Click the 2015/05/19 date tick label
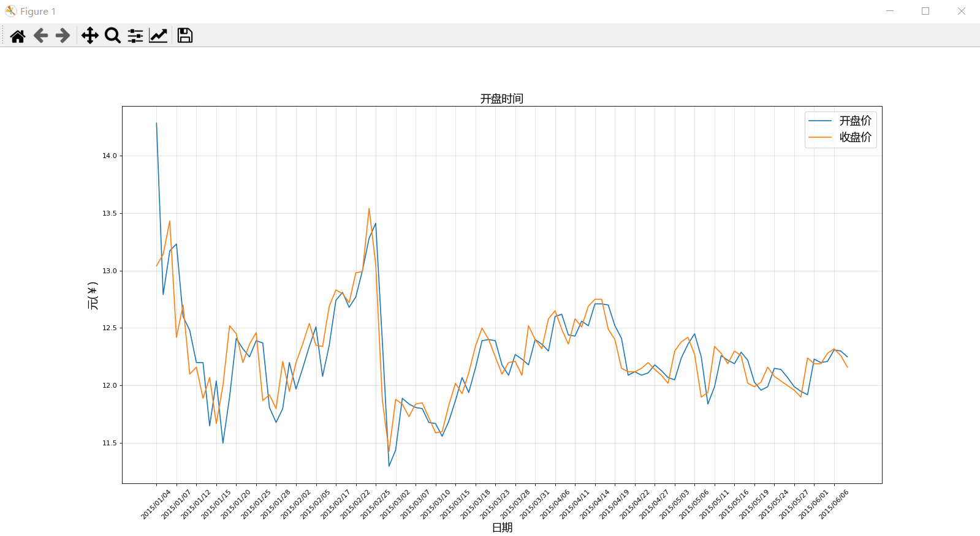 pyautogui.click(x=754, y=505)
